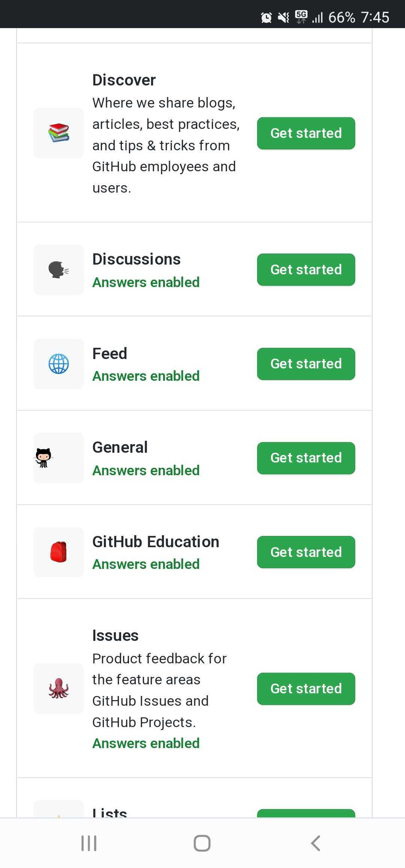The width and height of the screenshot is (405, 868).
Task: Click the octopus icon for Issues
Action: point(58,688)
